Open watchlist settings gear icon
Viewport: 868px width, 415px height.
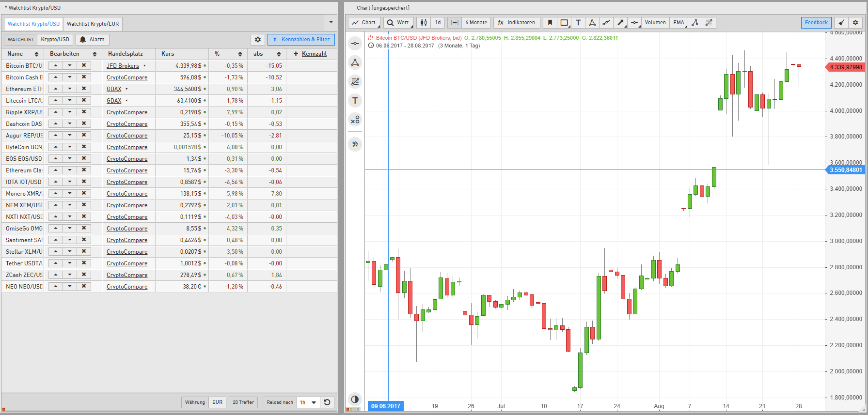click(258, 40)
